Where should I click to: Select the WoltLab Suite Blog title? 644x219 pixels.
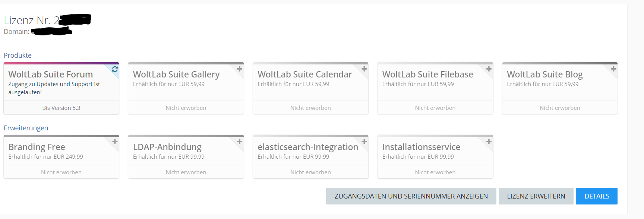tap(544, 74)
